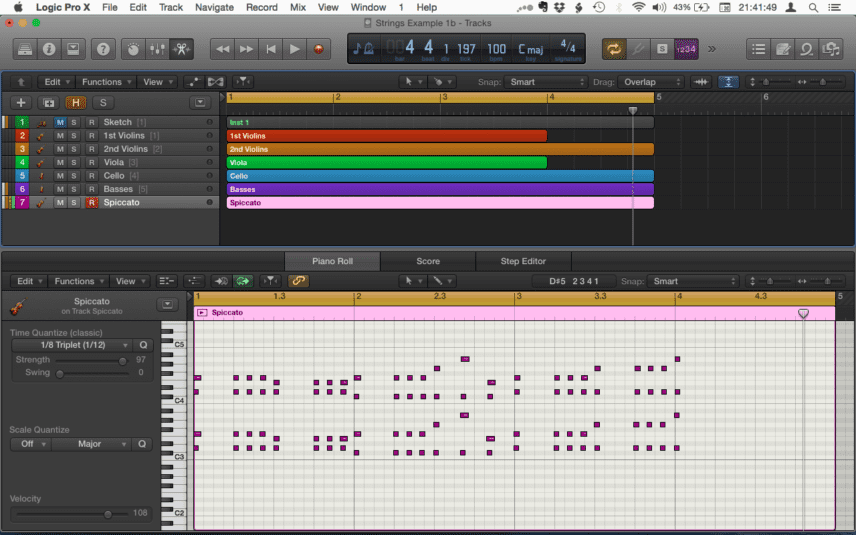Start playback with Play button

(x=294, y=49)
